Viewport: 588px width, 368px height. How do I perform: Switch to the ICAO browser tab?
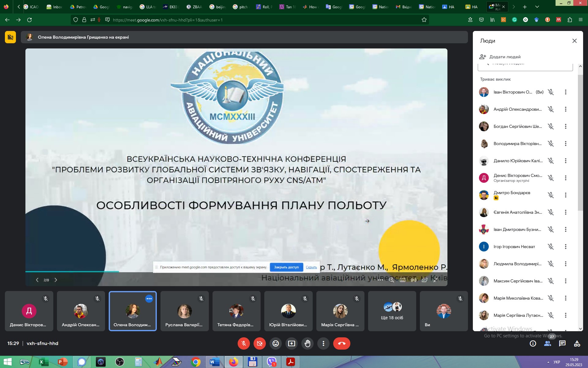pyautogui.click(x=32, y=7)
